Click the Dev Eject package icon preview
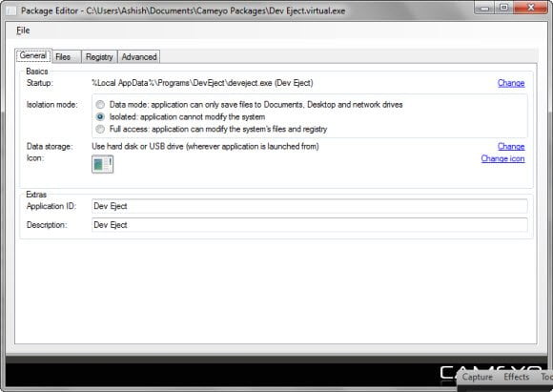Image resolution: width=553 pixels, height=392 pixels. click(x=102, y=164)
